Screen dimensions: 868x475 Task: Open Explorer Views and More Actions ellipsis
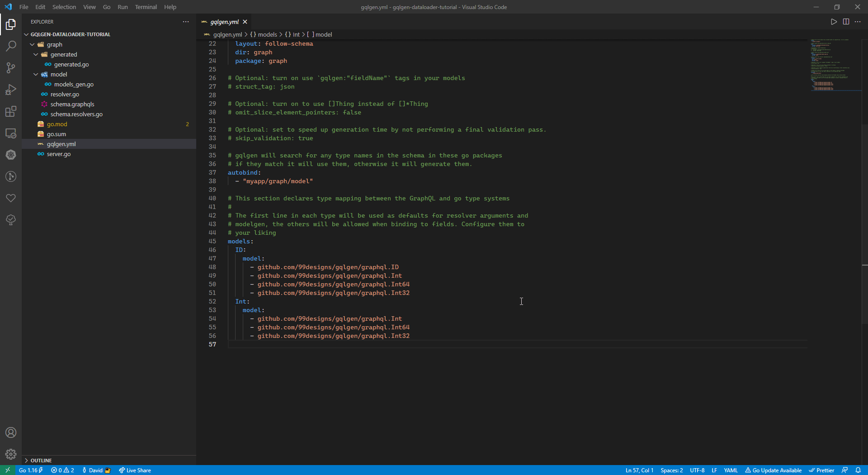tap(186, 22)
